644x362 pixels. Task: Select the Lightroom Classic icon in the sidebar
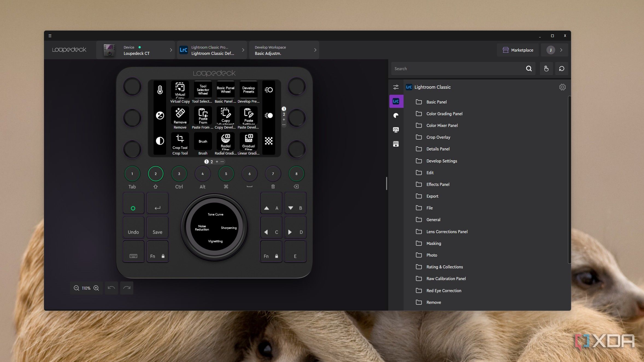click(x=396, y=101)
